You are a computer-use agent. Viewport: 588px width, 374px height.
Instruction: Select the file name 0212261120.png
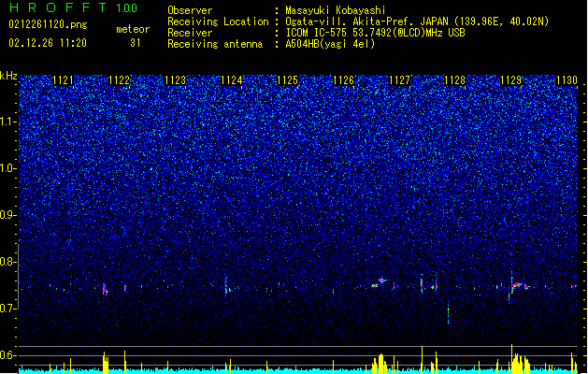48,24
